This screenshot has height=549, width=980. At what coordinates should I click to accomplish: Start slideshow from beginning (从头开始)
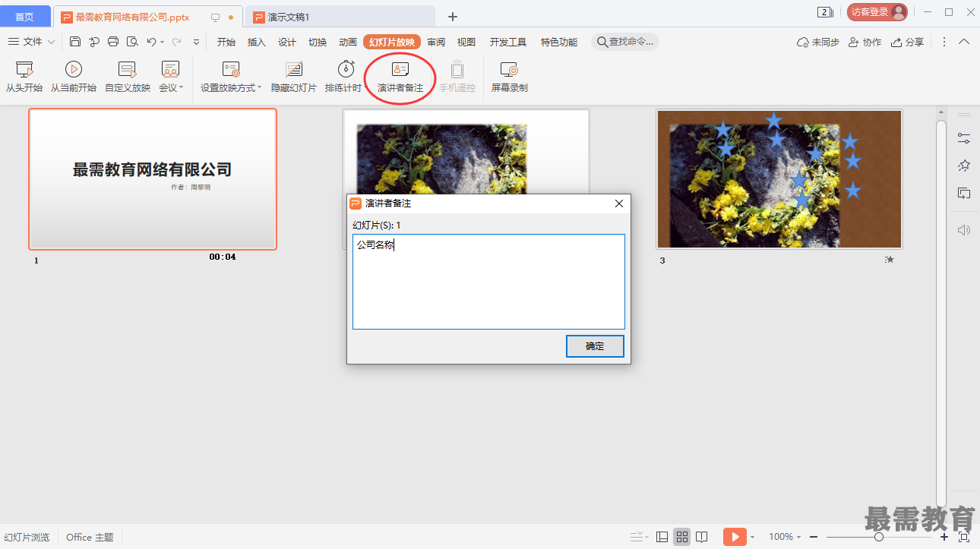tap(24, 77)
